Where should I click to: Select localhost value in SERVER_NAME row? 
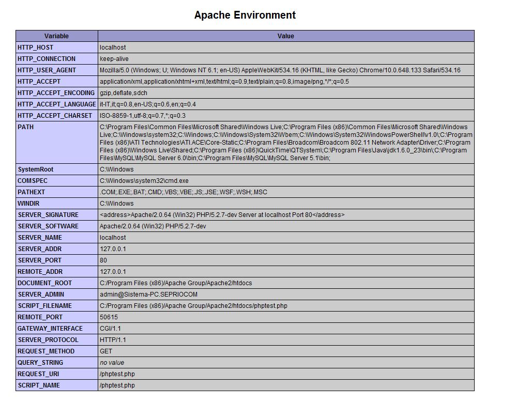tap(113, 238)
